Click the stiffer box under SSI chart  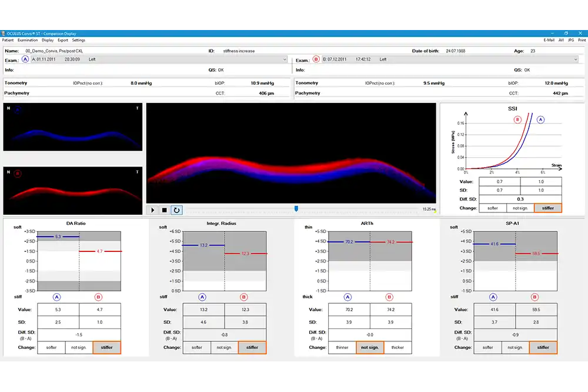(547, 208)
